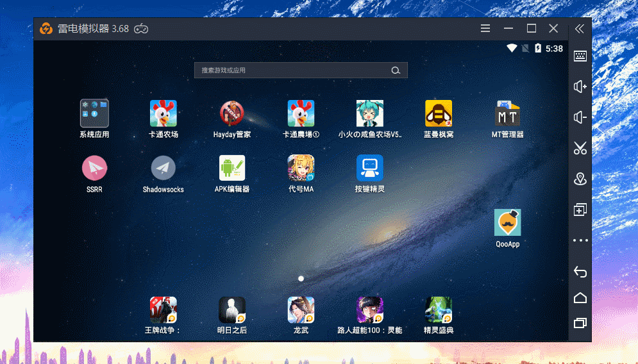Launch 王牌战争 from the dock
Screen dimensions: 638x364
163,310
